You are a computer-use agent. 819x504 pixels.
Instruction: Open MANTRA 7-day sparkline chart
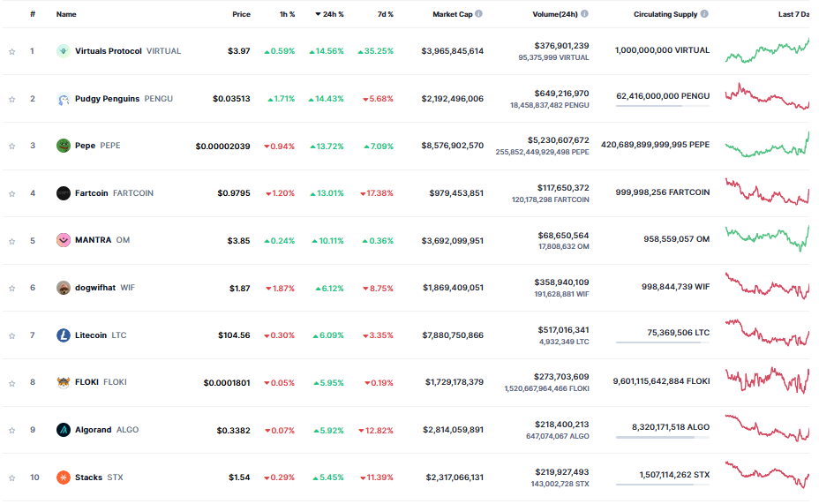pyautogui.click(x=767, y=238)
